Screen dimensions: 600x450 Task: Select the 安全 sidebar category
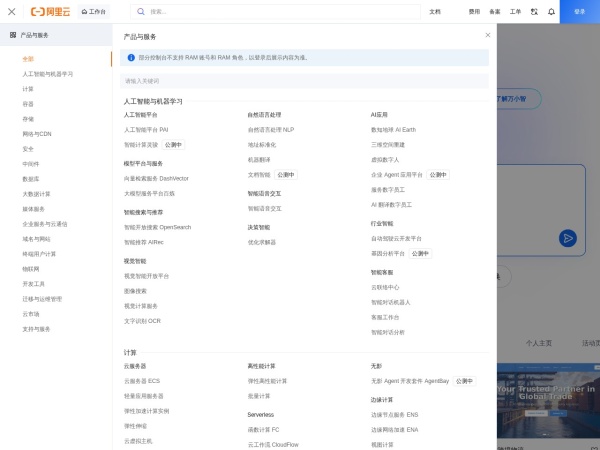[28, 149]
